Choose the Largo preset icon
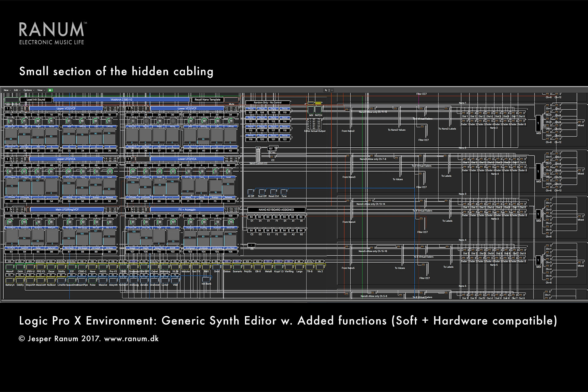 click(x=299, y=267)
